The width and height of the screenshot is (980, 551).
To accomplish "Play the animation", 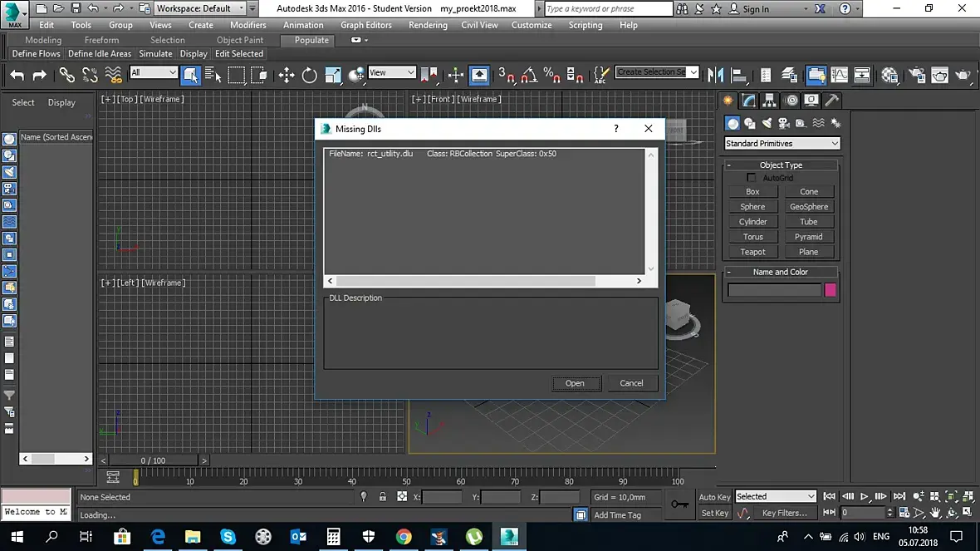I will point(864,496).
